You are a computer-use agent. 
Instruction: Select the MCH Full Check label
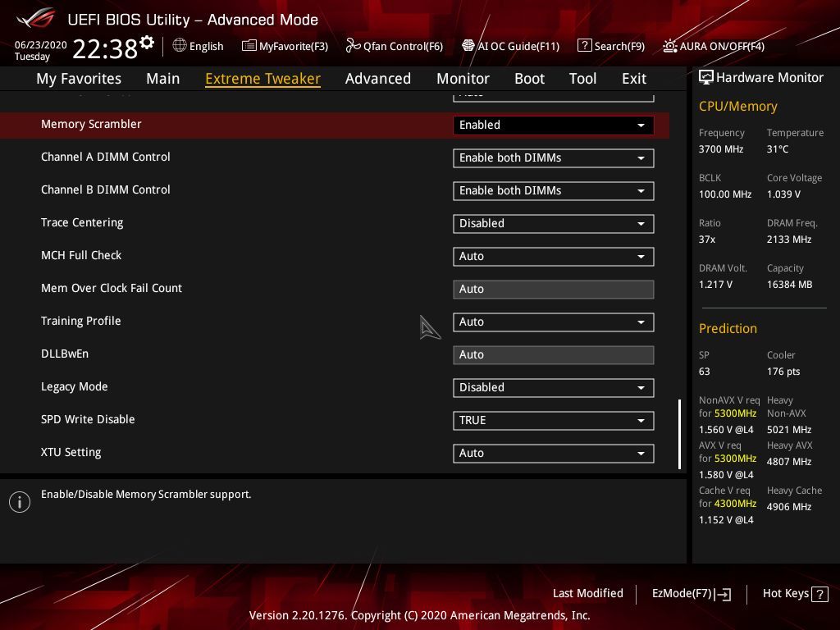(81, 256)
